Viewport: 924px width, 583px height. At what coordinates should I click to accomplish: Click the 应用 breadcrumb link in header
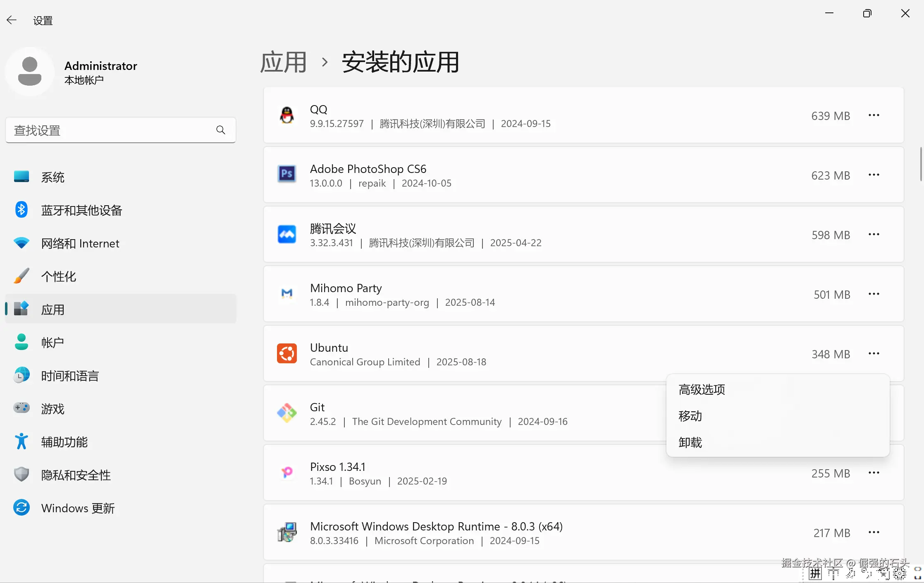coord(283,62)
